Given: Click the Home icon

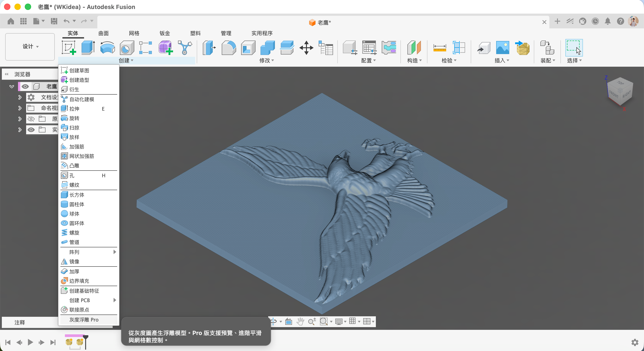Looking at the screenshot, I should (x=11, y=21).
